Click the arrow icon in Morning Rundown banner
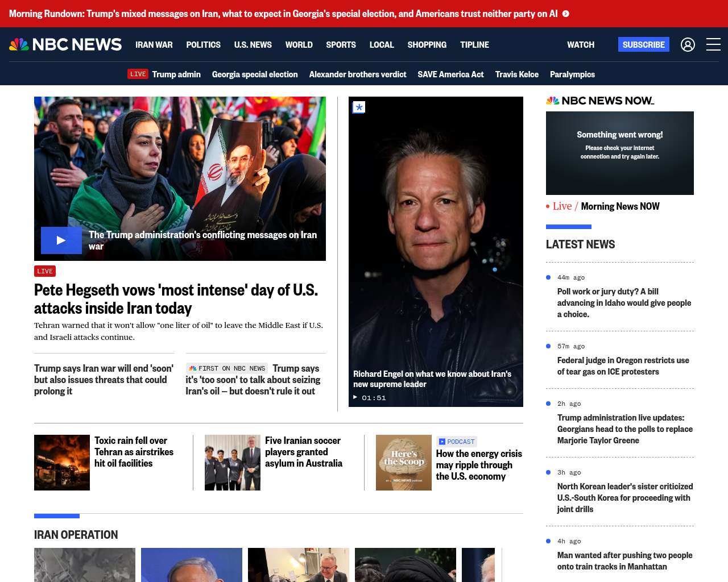The width and height of the screenshot is (728, 582). (566, 14)
